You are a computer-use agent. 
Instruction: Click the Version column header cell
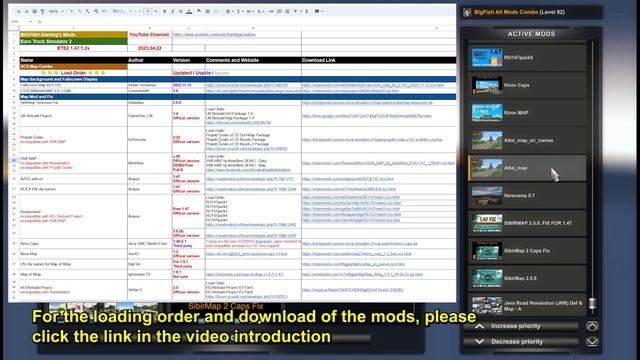[x=188, y=60]
